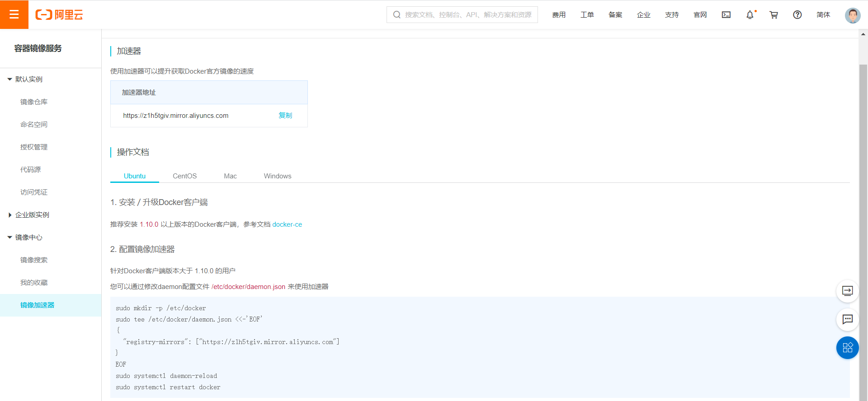Image resolution: width=868 pixels, height=401 pixels.
Task: Collapse the 镜像中心 tree section
Action: [x=9, y=238]
